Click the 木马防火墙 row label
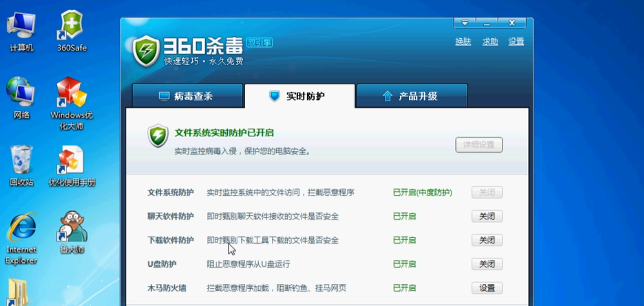 tap(167, 288)
